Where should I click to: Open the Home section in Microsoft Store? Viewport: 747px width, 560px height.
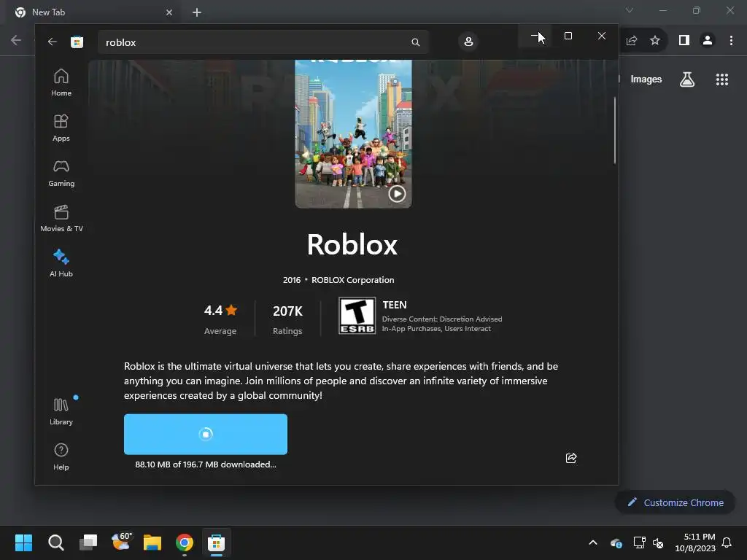pyautogui.click(x=61, y=82)
